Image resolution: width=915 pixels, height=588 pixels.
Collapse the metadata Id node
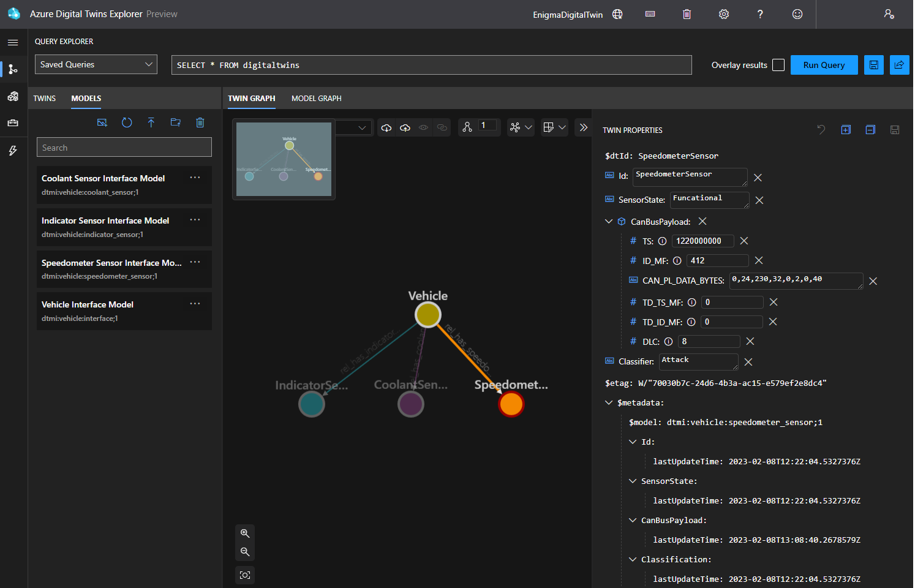coord(633,442)
